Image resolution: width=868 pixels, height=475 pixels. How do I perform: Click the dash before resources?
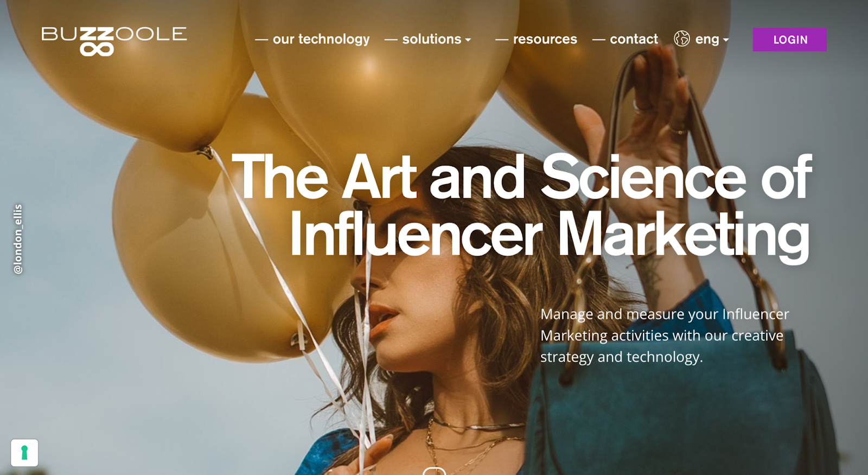[x=502, y=40]
